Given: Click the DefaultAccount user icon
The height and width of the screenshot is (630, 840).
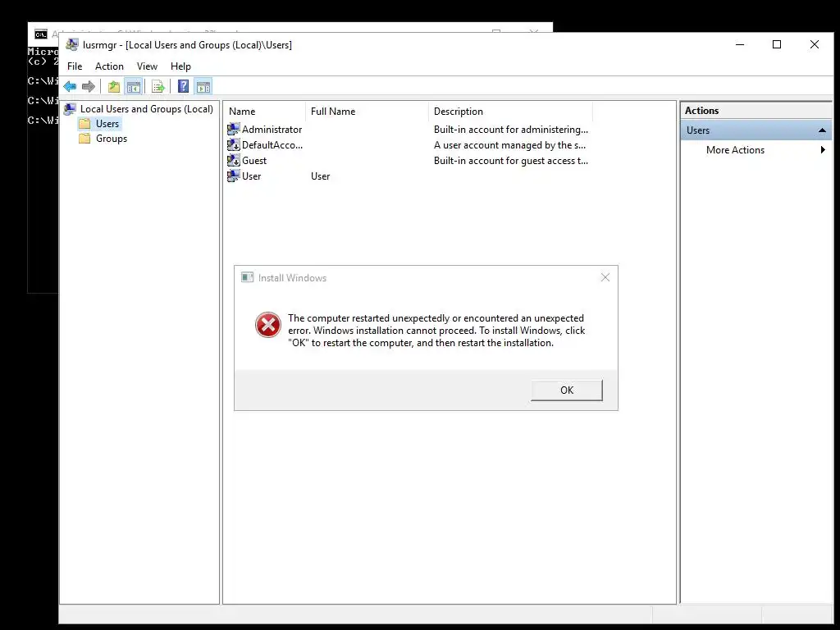Looking at the screenshot, I should 233,144.
